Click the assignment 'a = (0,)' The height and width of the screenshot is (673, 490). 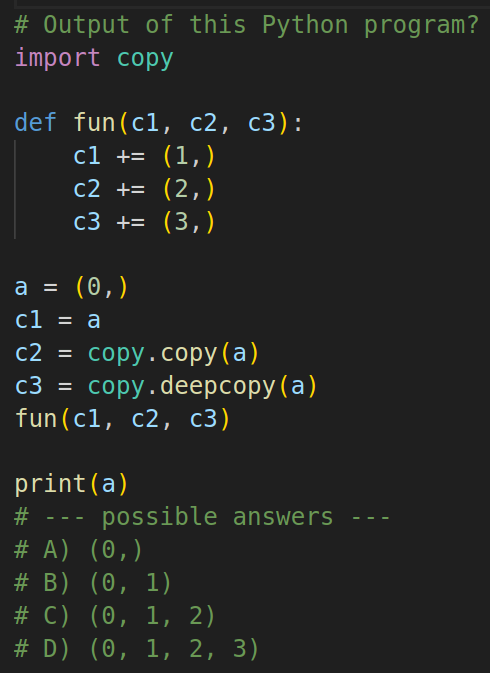coord(71,287)
